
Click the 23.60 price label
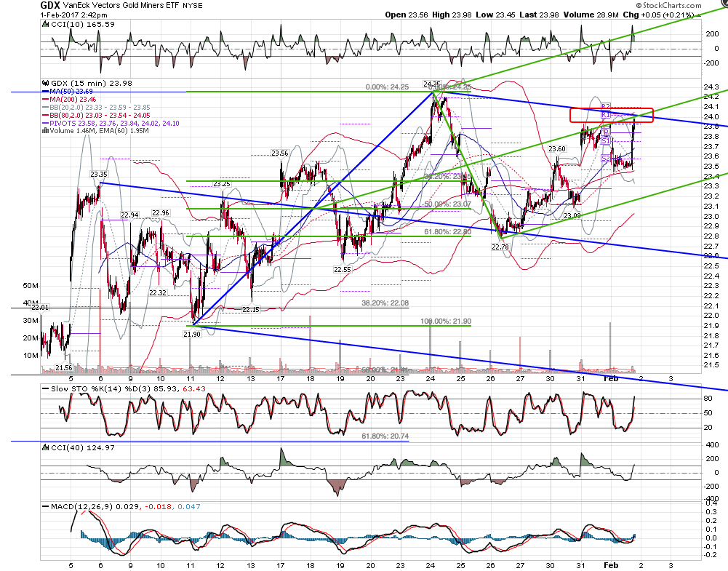coord(557,149)
